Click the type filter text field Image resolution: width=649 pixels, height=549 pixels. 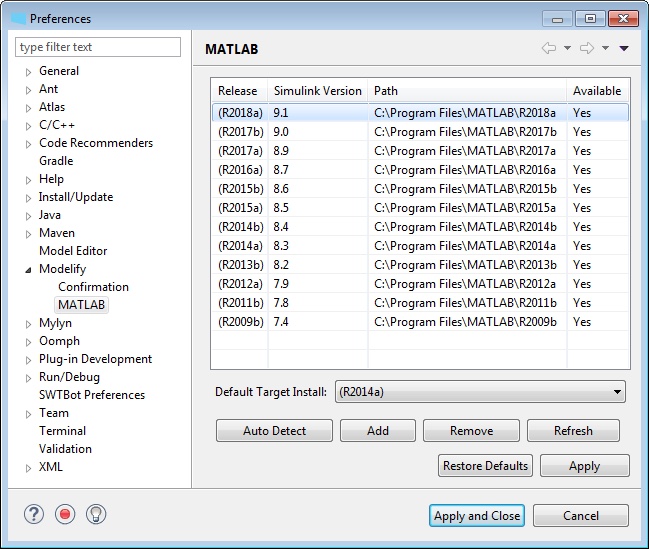[98, 47]
